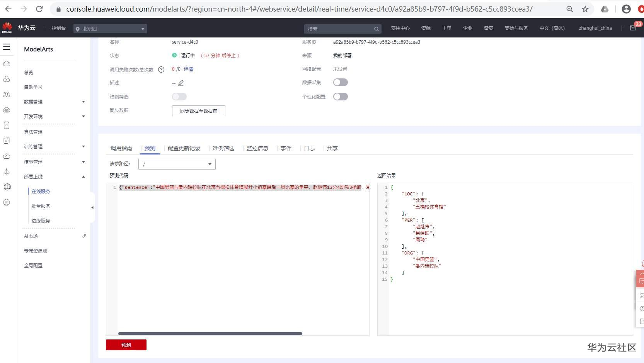Open the 详情 link for call counts
The image size is (644, 363).
click(x=188, y=69)
